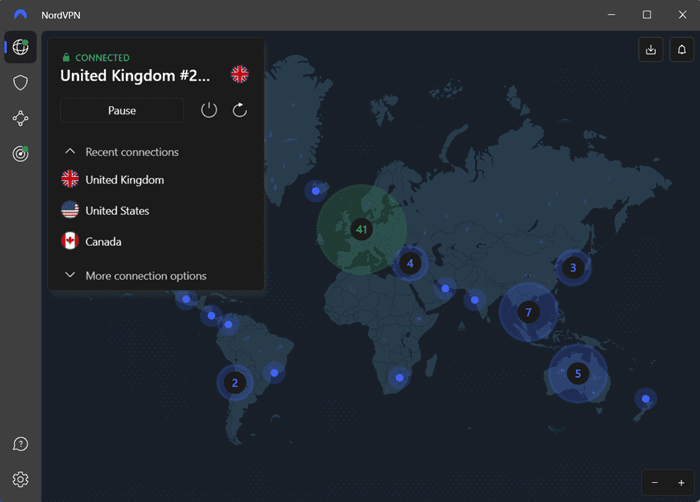Screen dimensions: 700x502
Task: Select the Southeast Asia cluster marked 7
Action: [529, 312]
